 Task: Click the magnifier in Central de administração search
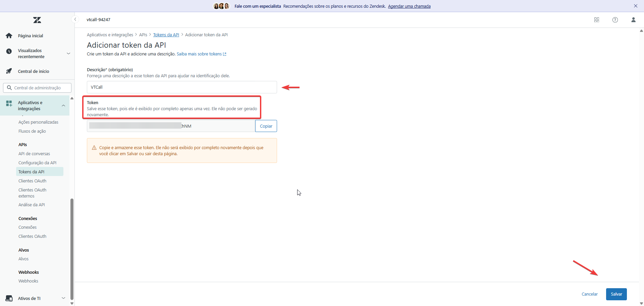pyautogui.click(x=10, y=87)
